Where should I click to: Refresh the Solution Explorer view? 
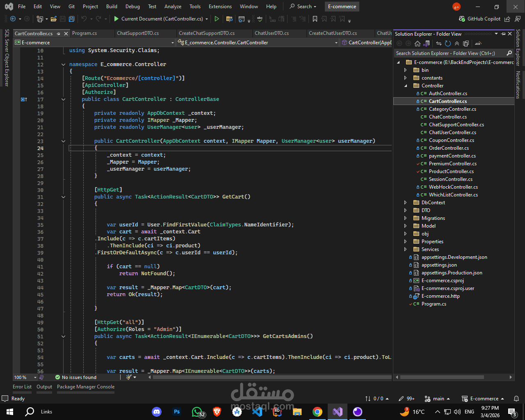448,43
